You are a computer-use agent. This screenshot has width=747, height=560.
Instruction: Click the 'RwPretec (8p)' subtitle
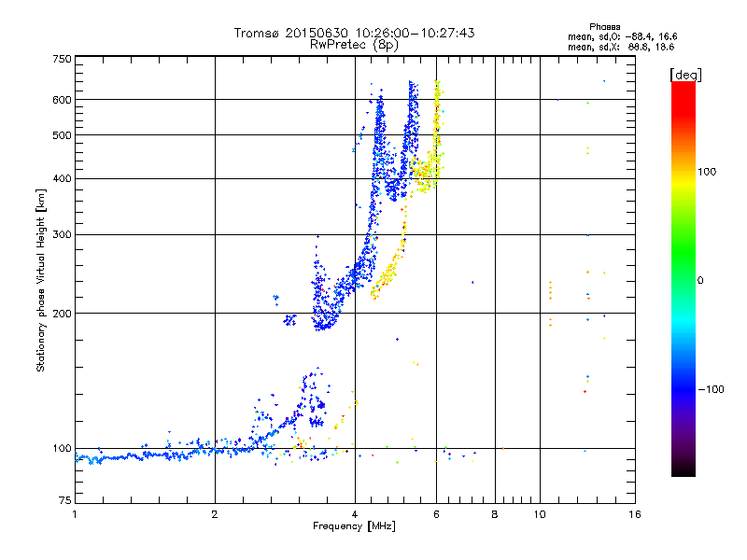point(354,45)
